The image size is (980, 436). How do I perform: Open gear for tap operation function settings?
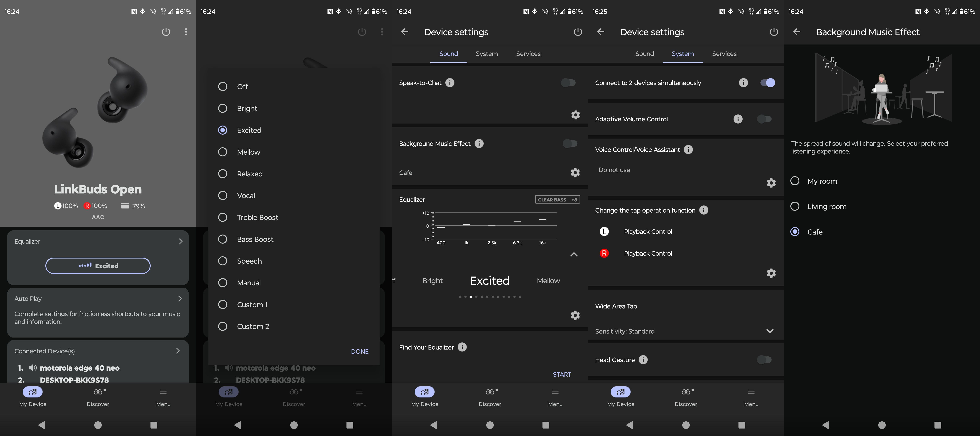(x=771, y=273)
